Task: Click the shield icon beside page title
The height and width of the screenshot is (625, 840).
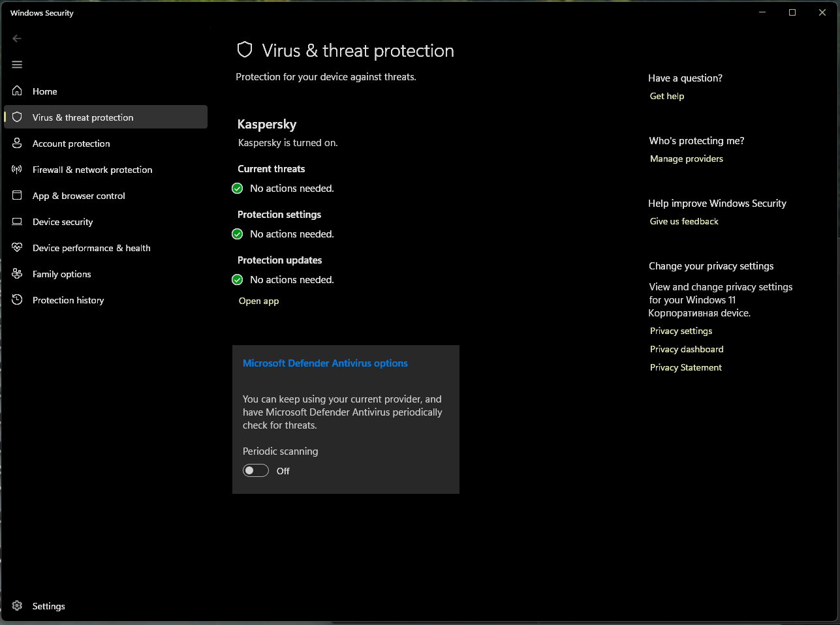Action: (x=245, y=50)
